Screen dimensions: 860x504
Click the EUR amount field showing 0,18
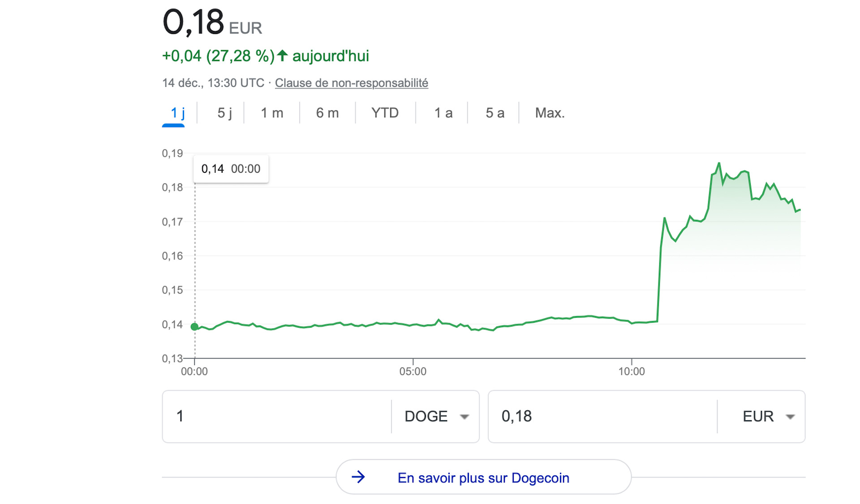point(603,417)
